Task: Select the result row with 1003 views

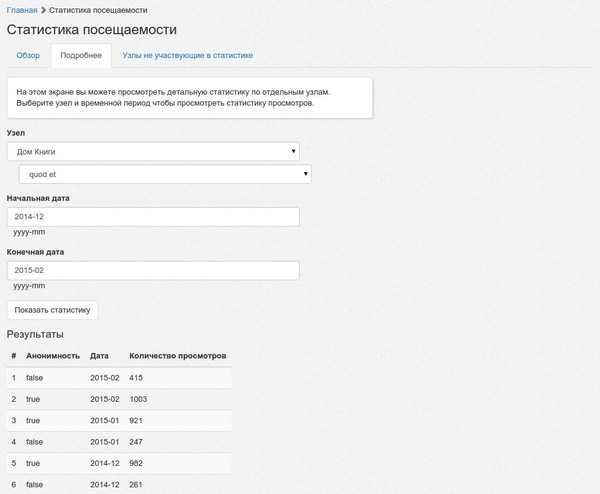Action: 119,399
